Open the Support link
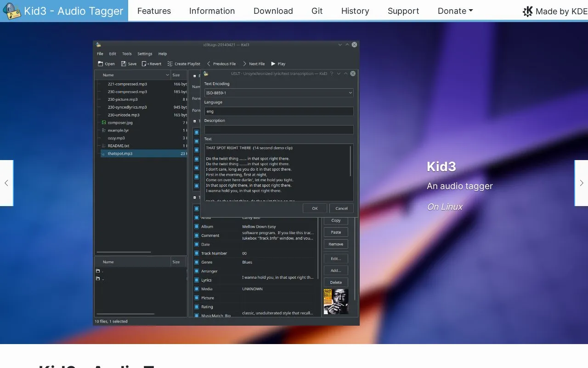Image resolution: width=588 pixels, height=368 pixels. (403, 11)
